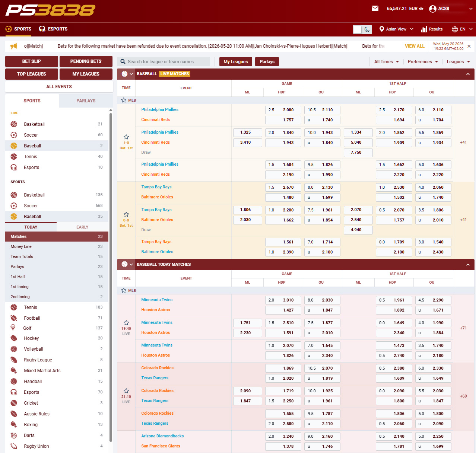This screenshot has width=476, height=453.
Task: Click the Parlays filter button
Action: pos(267,62)
